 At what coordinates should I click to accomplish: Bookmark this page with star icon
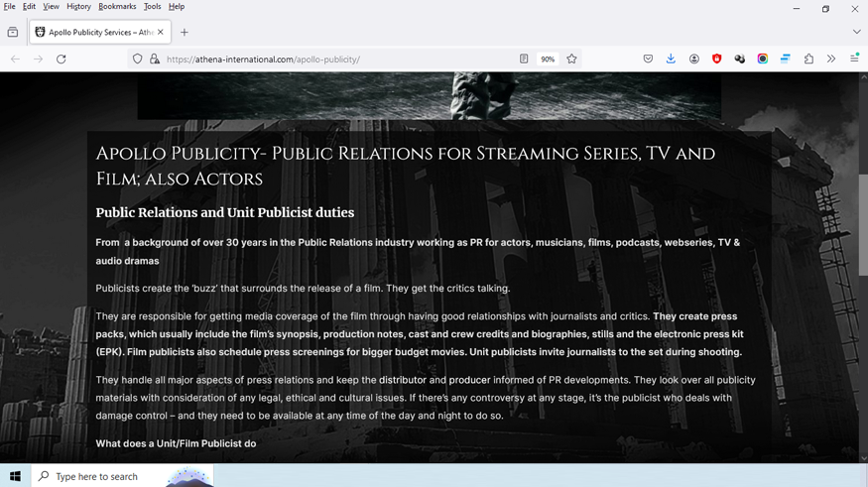point(571,60)
